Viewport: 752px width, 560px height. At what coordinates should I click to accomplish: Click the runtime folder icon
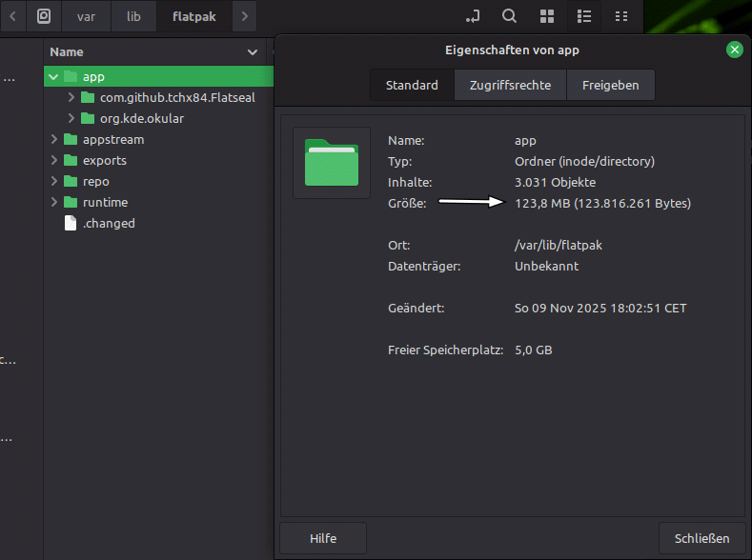[71, 202]
